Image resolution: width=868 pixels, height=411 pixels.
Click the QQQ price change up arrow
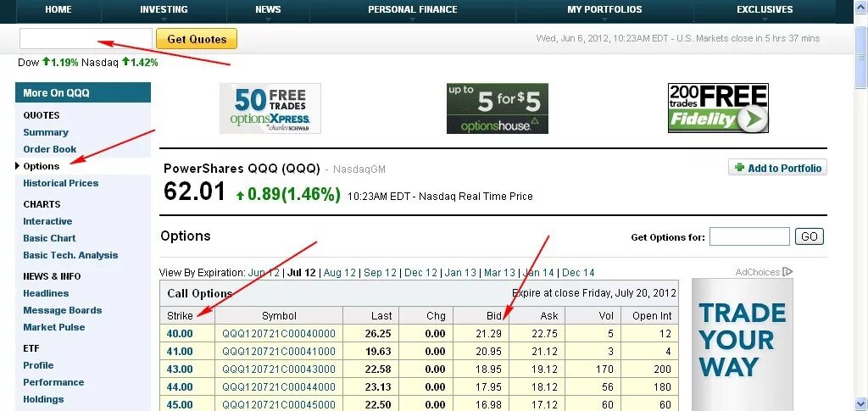pyautogui.click(x=240, y=195)
